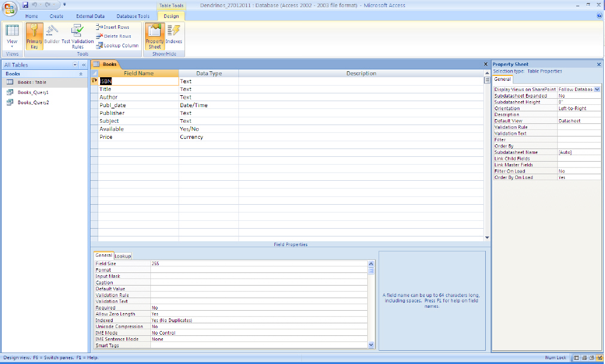The width and height of the screenshot is (605, 364).
Task: Toggle the Primary Key button
Action: point(34,37)
